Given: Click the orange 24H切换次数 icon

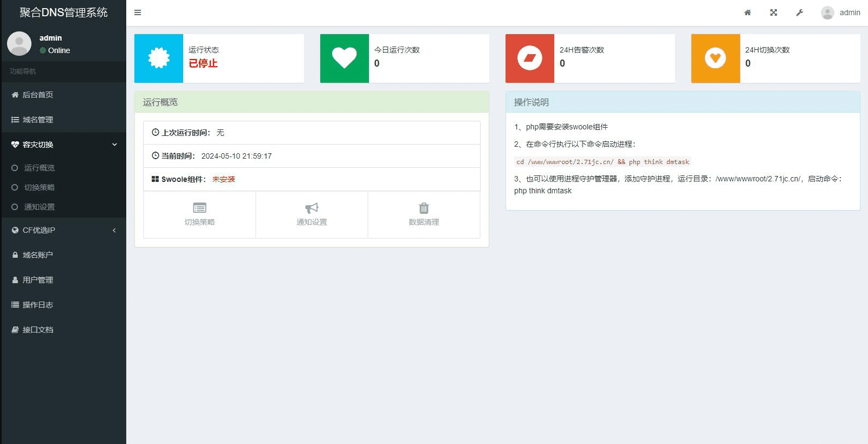Looking at the screenshot, I should tap(715, 58).
